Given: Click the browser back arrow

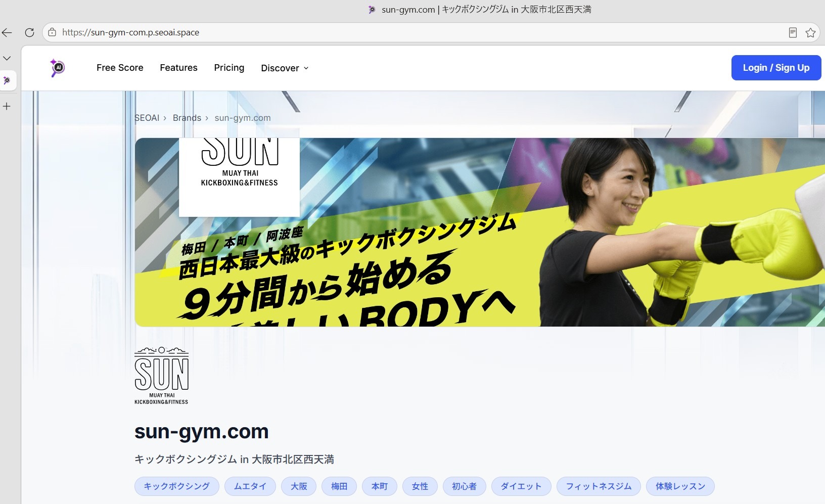Looking at the screenshot, I should 7,33.
